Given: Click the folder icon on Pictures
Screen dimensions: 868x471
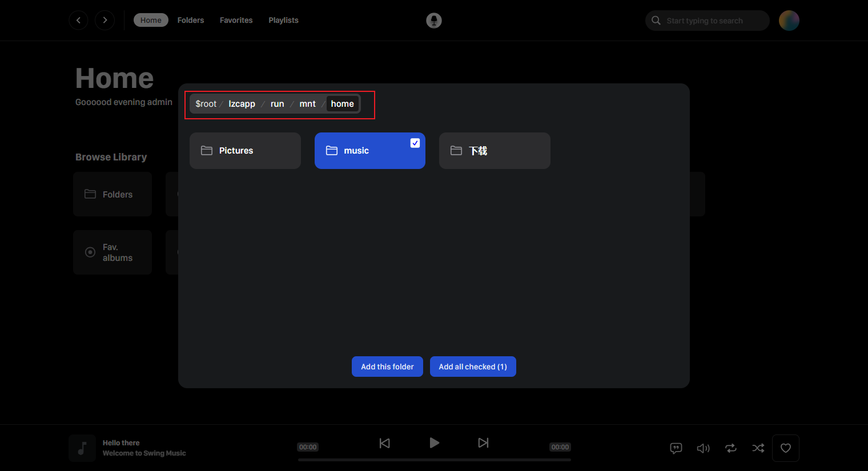Looking at the screenshot, I should click(x=207, y=151).
